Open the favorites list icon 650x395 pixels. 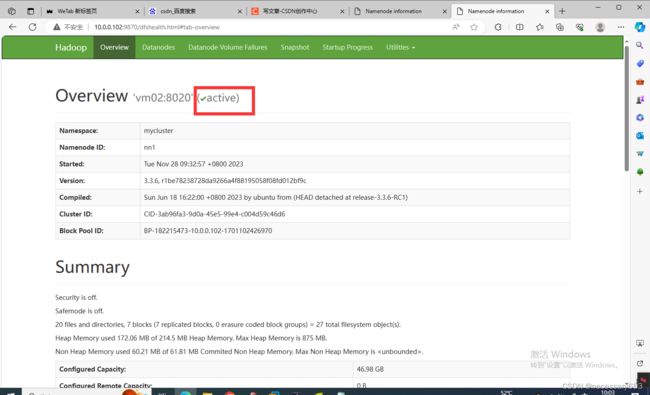[539, 27]
